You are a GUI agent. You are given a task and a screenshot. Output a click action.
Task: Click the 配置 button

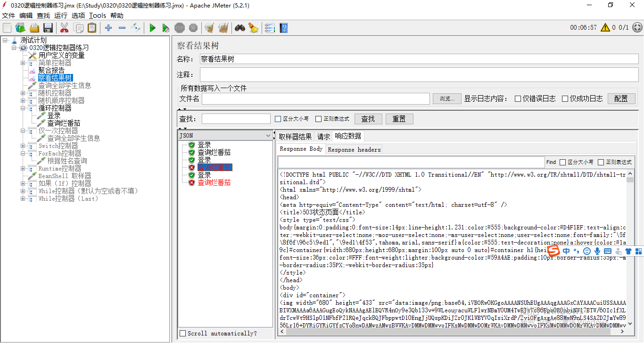[x=621, y=98]
